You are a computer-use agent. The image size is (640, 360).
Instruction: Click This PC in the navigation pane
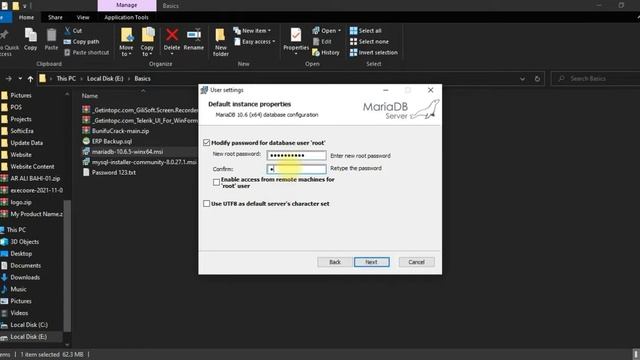click(13, 230)
